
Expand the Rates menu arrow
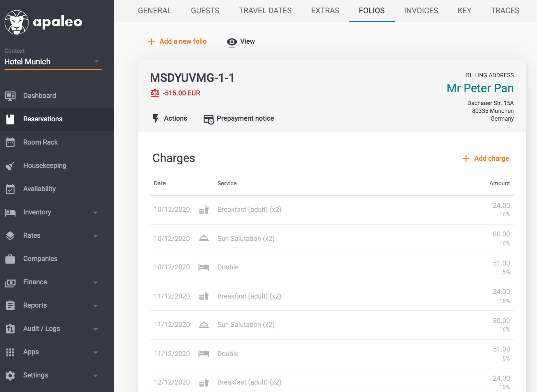(95, 236)
